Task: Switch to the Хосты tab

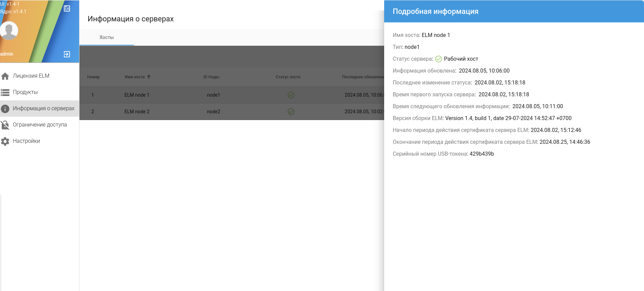Action: (x=107, y=37)
